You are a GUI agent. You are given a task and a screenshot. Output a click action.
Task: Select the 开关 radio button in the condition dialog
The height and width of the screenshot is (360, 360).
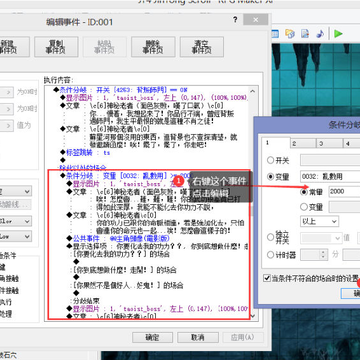(271, 160)
